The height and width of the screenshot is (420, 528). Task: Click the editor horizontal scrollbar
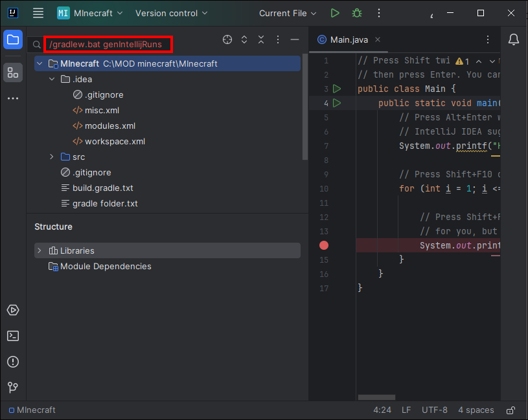coord(376,397)
